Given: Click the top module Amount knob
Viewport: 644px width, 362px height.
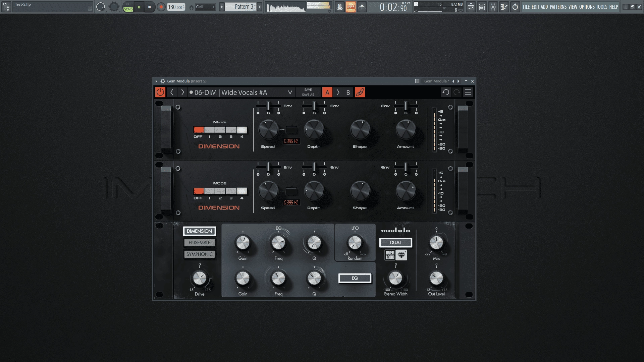Looking at the screenshot, I should [x=406, y=130].
